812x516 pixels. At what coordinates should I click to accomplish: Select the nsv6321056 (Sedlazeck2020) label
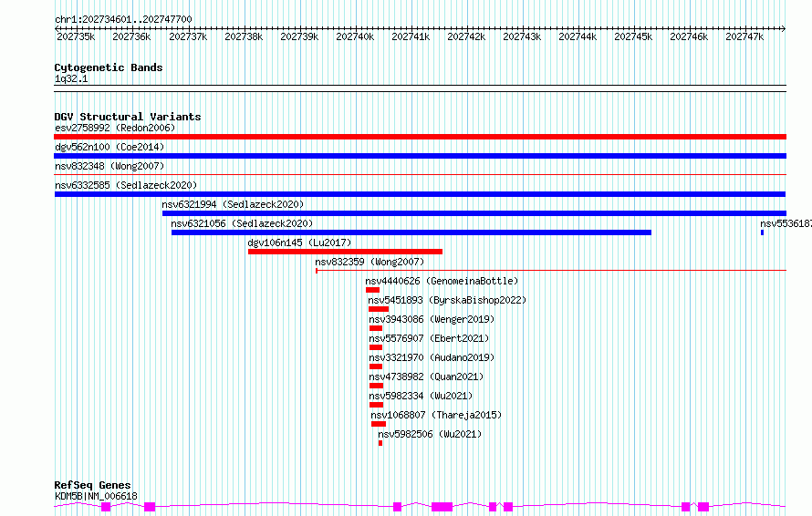pos(242,223)
